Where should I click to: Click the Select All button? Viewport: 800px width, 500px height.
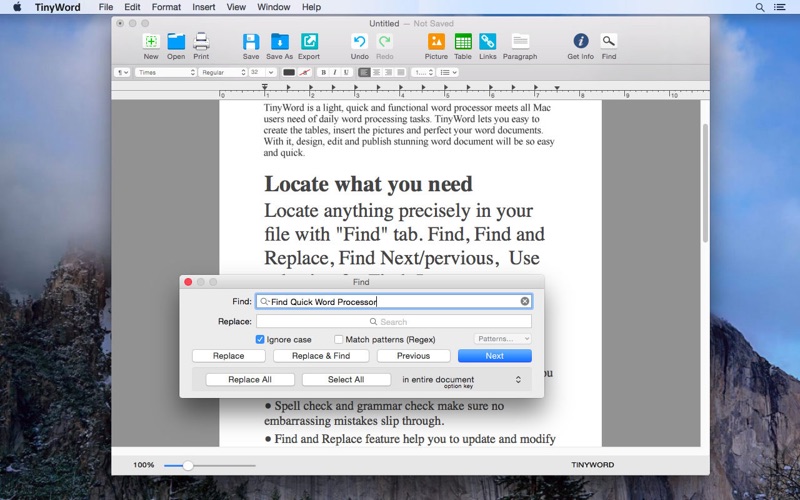pos(346,380)
